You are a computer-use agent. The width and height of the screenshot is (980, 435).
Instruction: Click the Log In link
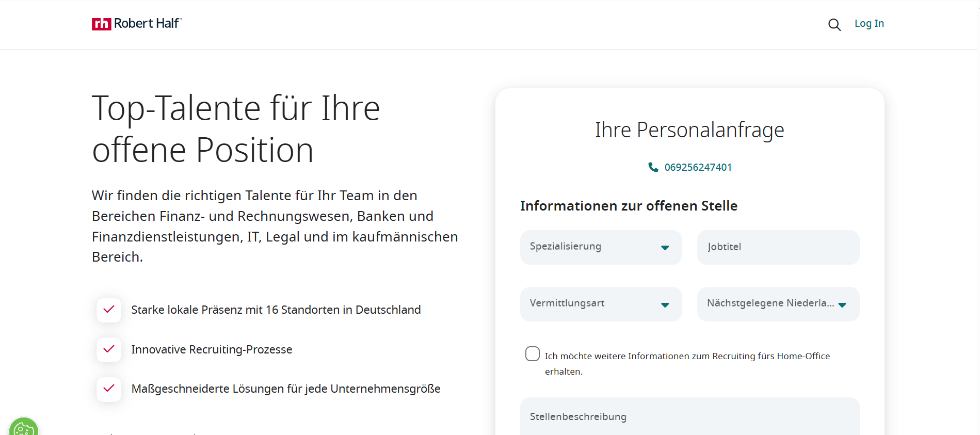tap(869, 23)
